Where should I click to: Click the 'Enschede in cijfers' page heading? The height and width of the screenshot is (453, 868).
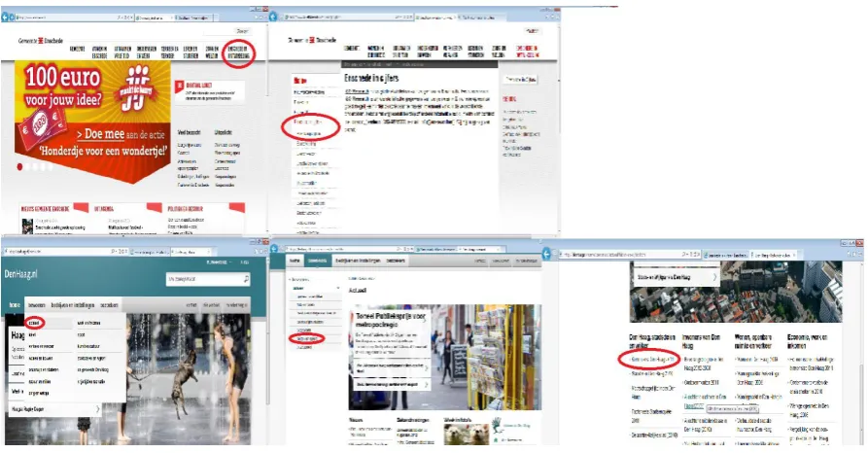371,78
